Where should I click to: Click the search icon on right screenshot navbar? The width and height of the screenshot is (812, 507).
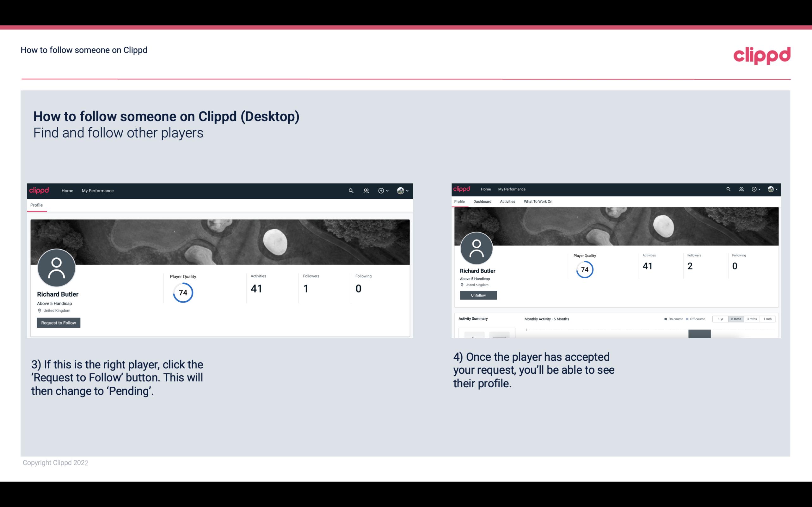(x=728, y=189)
